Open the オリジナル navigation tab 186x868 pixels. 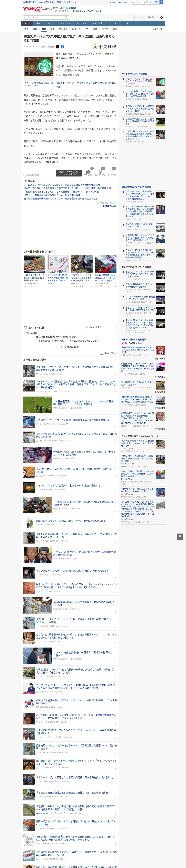81,24
